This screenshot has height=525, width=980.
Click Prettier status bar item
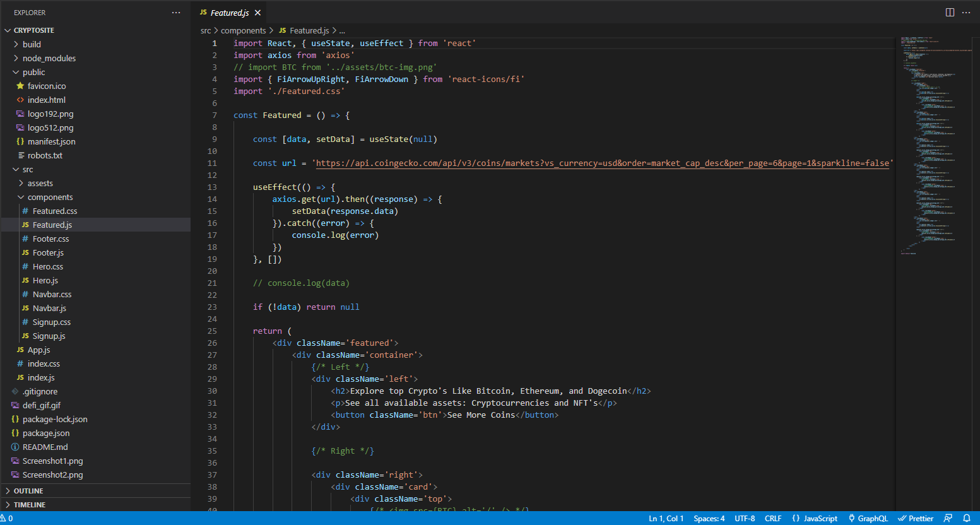click(916, 518)
